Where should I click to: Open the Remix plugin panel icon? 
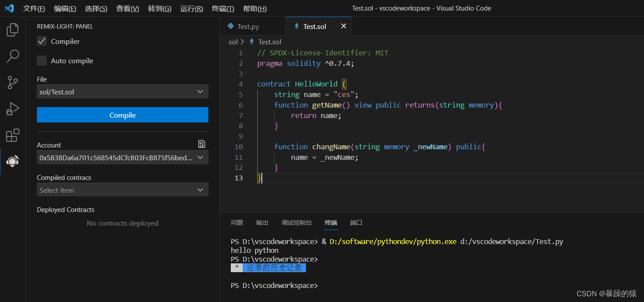click(12, 161)
